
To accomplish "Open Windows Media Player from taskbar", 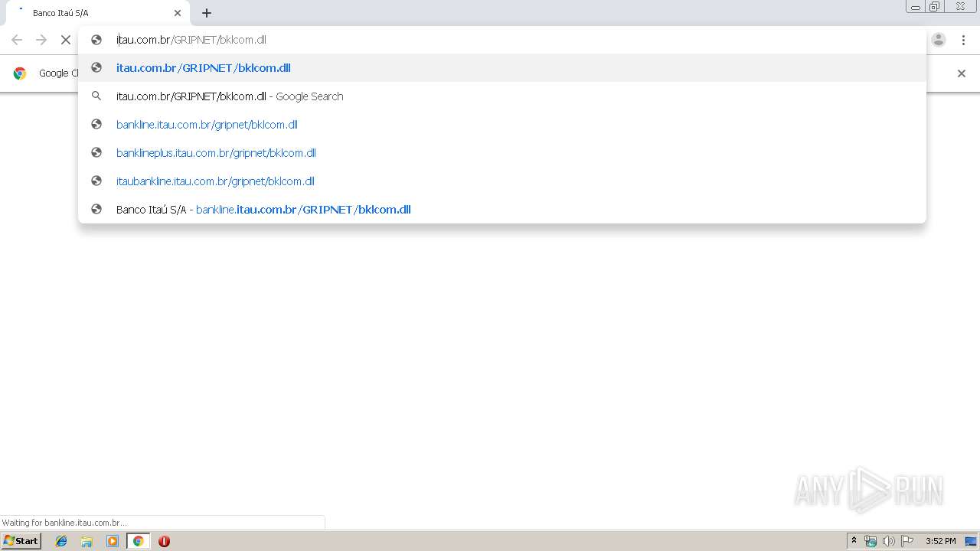I will pyautogui.click(x=113, y=541).
